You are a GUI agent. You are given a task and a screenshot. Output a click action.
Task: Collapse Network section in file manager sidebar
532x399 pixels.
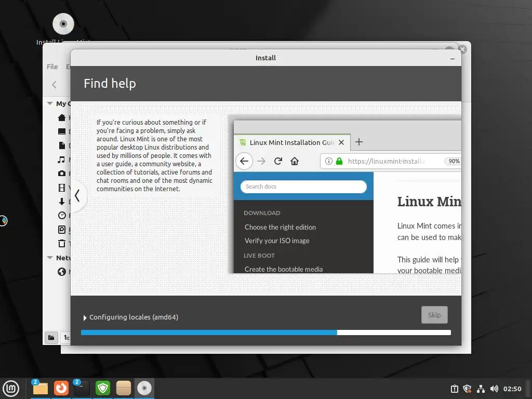tap(50, 258)
